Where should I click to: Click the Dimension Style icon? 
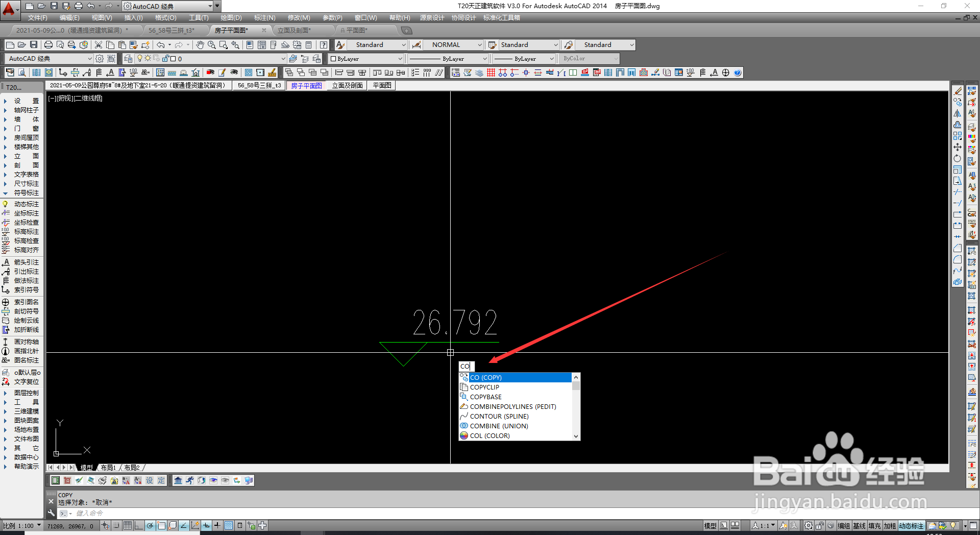click(x=416, y=45)
